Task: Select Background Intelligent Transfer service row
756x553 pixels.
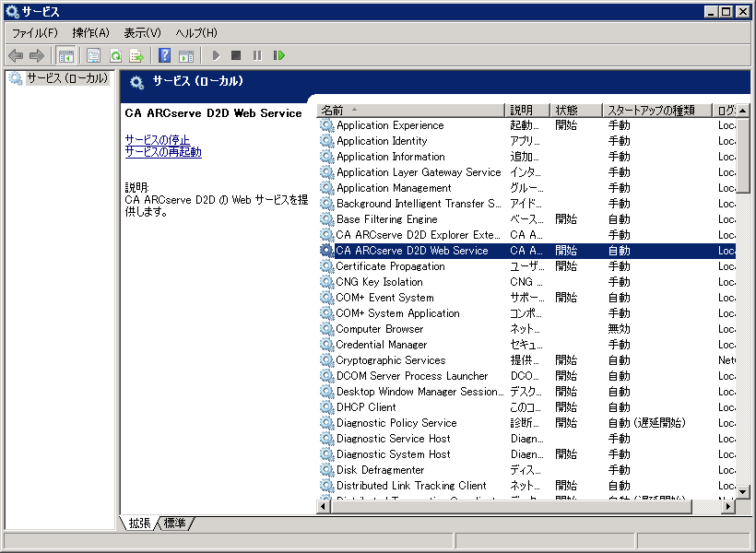Action: (526, 204)
